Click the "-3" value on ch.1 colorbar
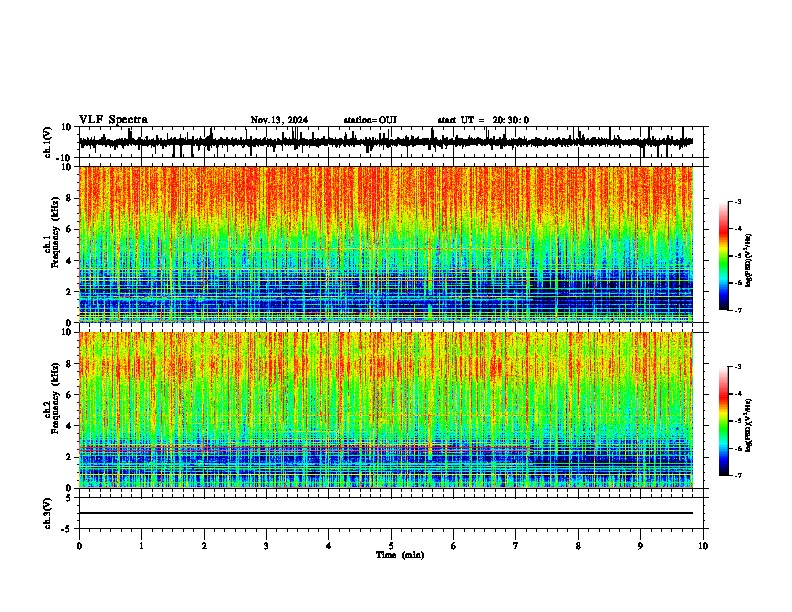 pyautogui.click(x=738, y=201)
